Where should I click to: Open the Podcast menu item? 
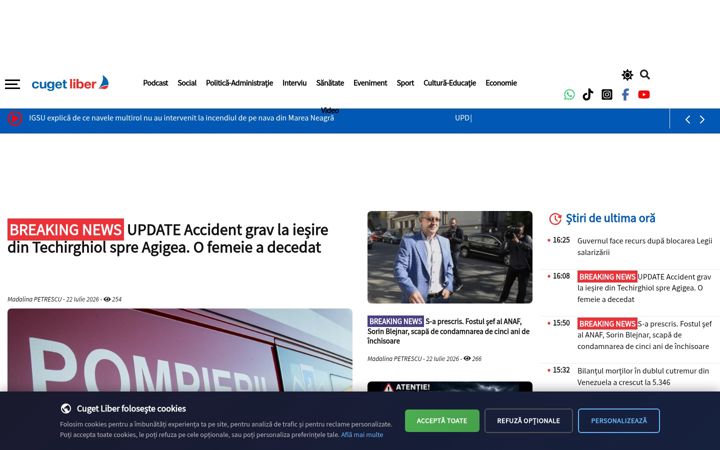[155, 83]
